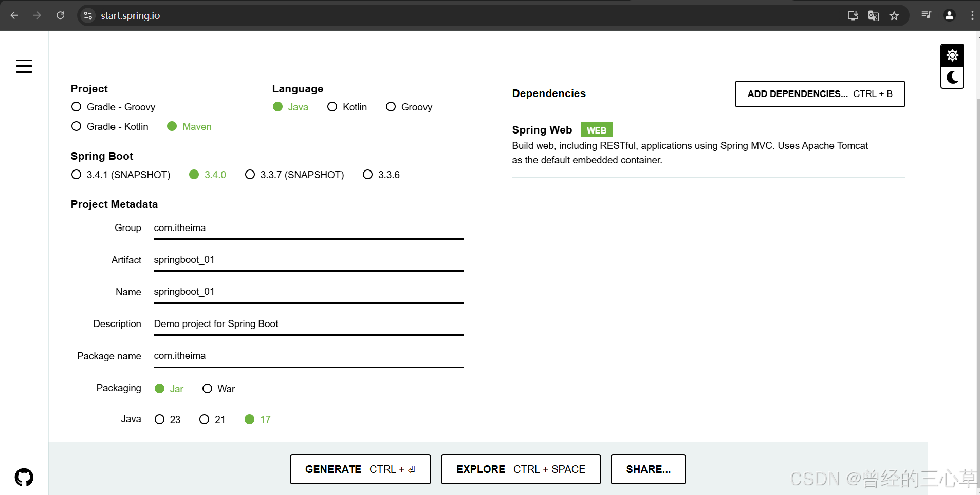Viewport: 980px width, 495px height.
Task: Click Add Dependencies button
Action: 820,94
